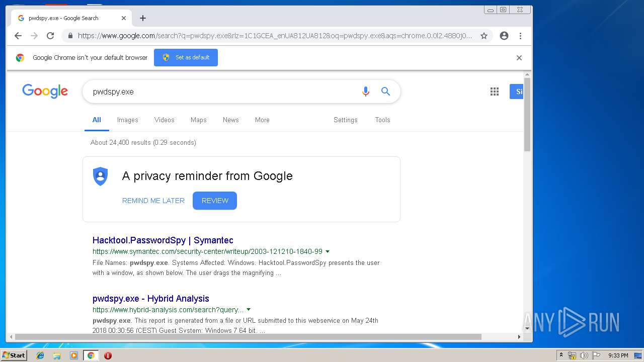This screenshot has width=644, height=362.
Task: Click REMIND ME LATER
Action: [153, 201]
